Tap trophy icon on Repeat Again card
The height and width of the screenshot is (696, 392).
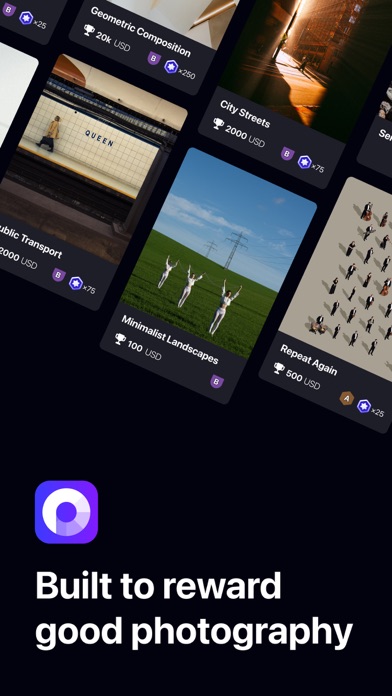[x=279, y=368]
